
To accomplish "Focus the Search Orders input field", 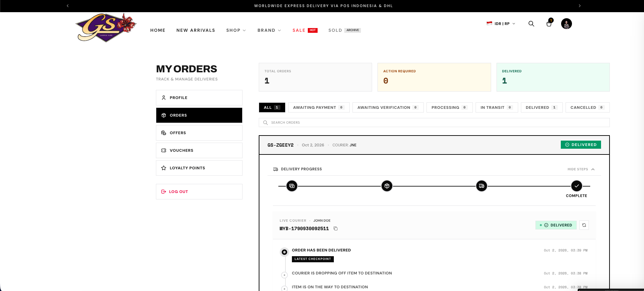I will [434, 122].
